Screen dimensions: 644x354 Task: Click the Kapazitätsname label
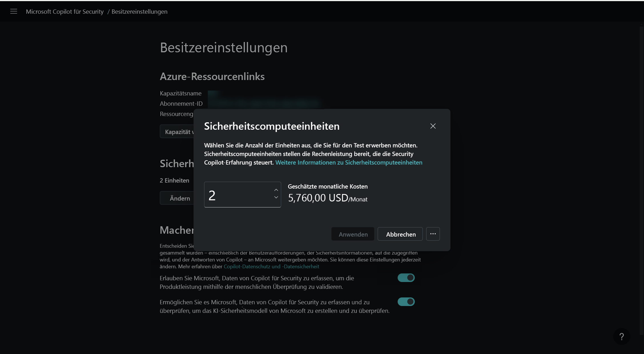pyautogui.click(x=181, y=93)
